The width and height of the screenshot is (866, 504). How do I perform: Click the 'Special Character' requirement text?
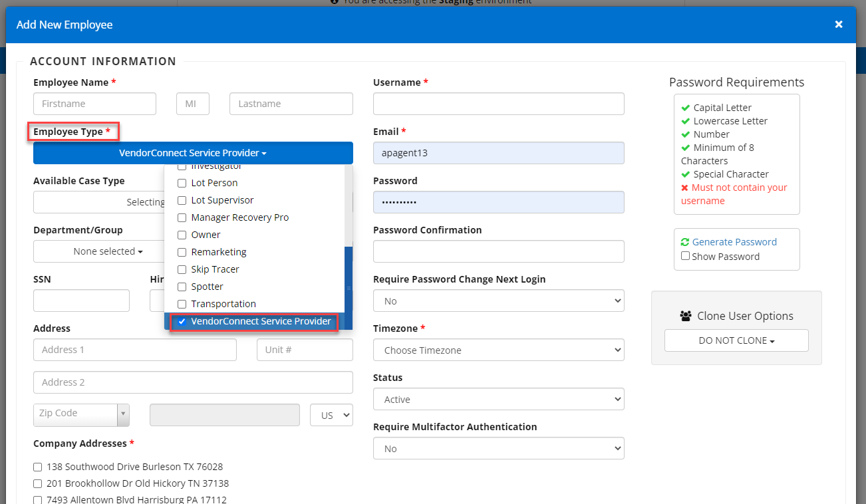pyautogui.click(x=731, y=174)
